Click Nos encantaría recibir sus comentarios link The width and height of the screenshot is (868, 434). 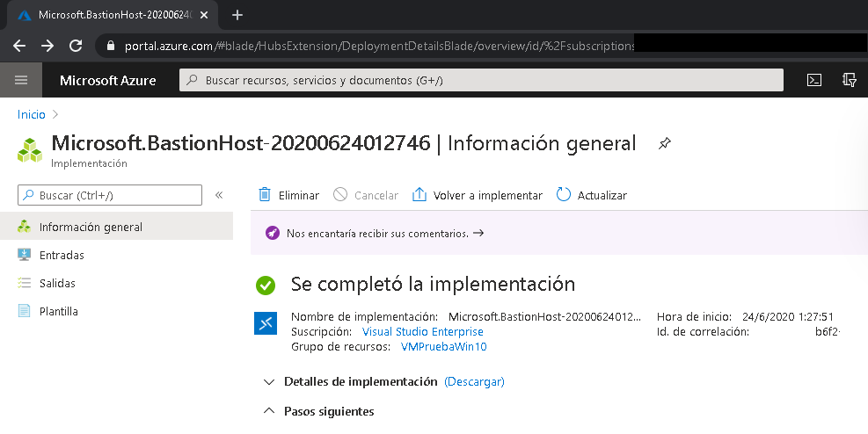click(x=385, y=234)
